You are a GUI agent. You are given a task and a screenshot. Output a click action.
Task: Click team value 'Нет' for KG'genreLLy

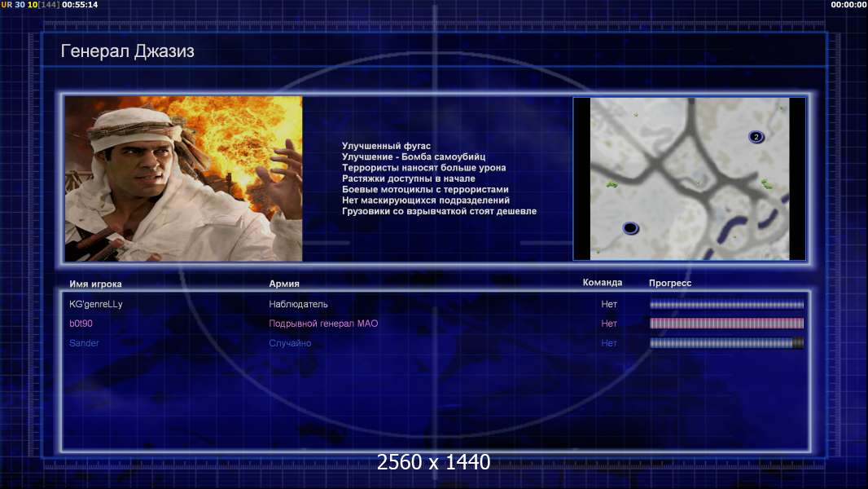pyautogui.click(x=609, y=304)
